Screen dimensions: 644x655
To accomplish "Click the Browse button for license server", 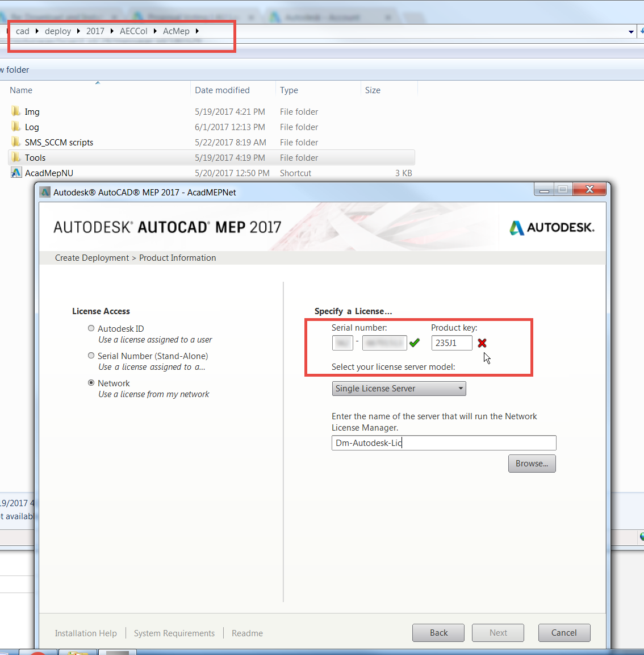I will 532,464.
